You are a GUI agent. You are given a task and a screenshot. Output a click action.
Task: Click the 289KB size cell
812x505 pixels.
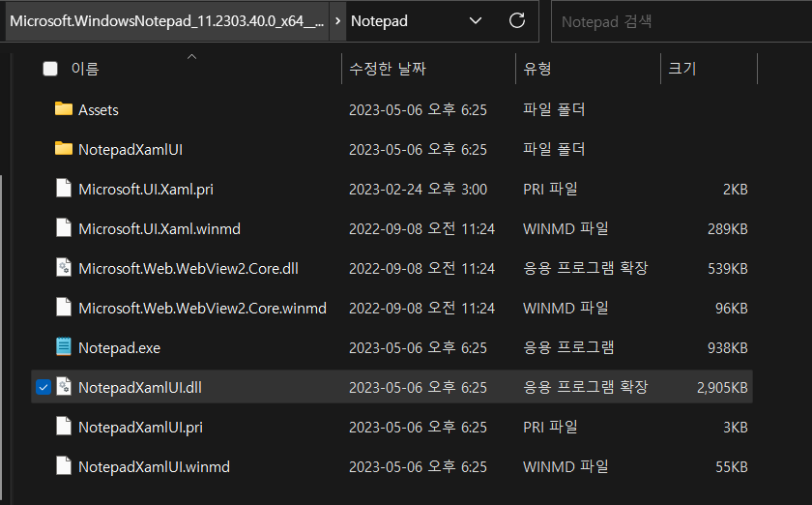coord(728,228)
